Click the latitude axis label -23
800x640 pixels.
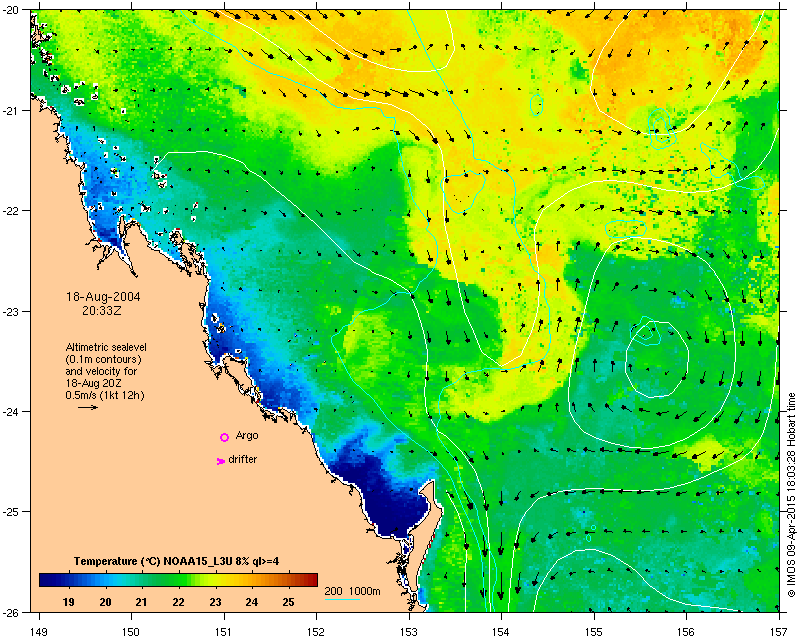(12, 311)
